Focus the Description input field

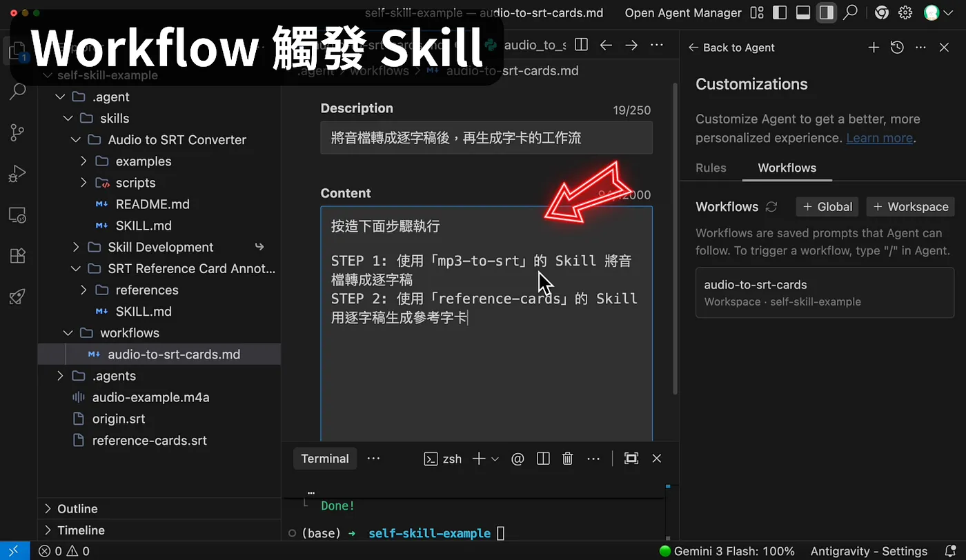[x=486, y=138]
